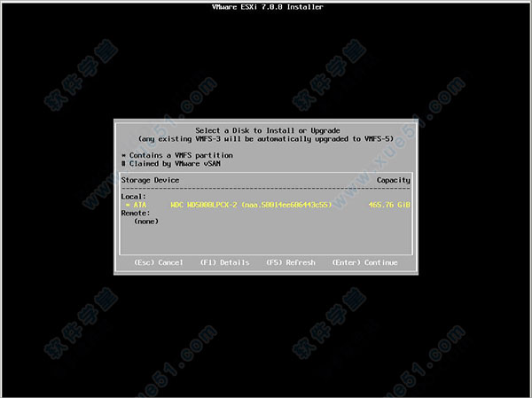Choose (F5) Refresh to rescan disks
This screenshot has height=398, width=532.
pos(291,262)
